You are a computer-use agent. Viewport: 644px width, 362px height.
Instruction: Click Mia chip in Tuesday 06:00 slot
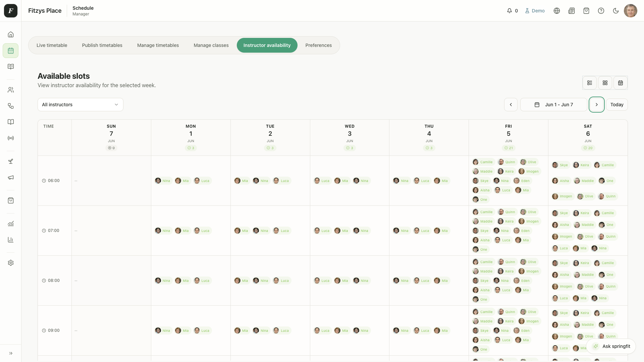click(x=242, y=181)
